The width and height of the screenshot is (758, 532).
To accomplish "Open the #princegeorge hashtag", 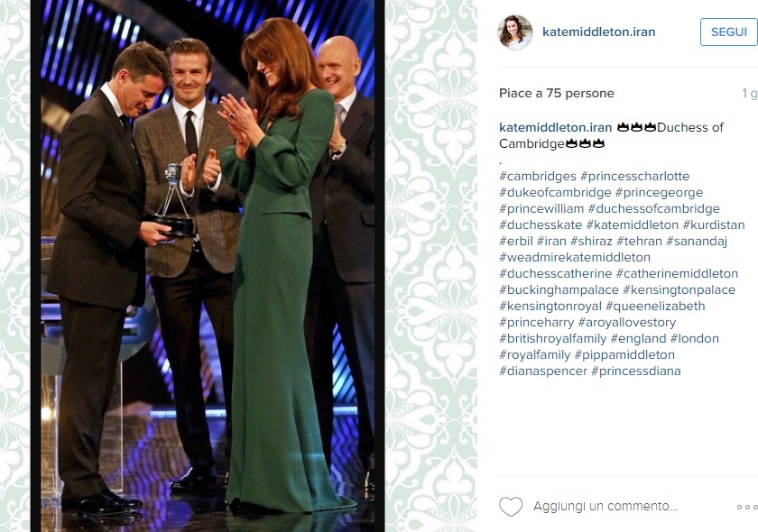I will [x=659, y=193].
